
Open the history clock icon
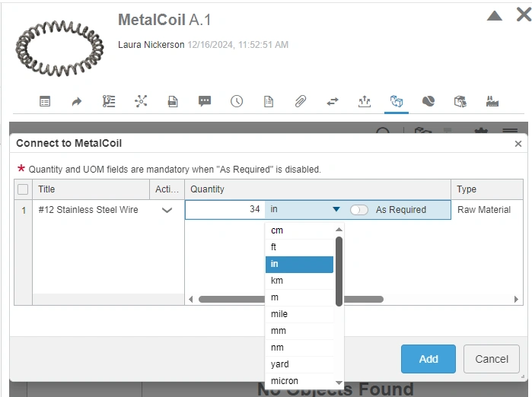click(237, 101)
